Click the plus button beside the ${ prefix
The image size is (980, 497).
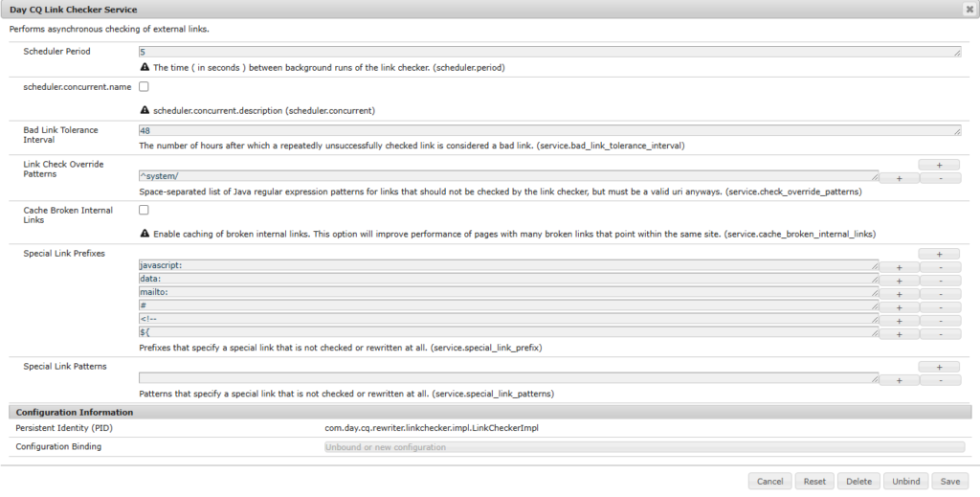coord(899,333)
